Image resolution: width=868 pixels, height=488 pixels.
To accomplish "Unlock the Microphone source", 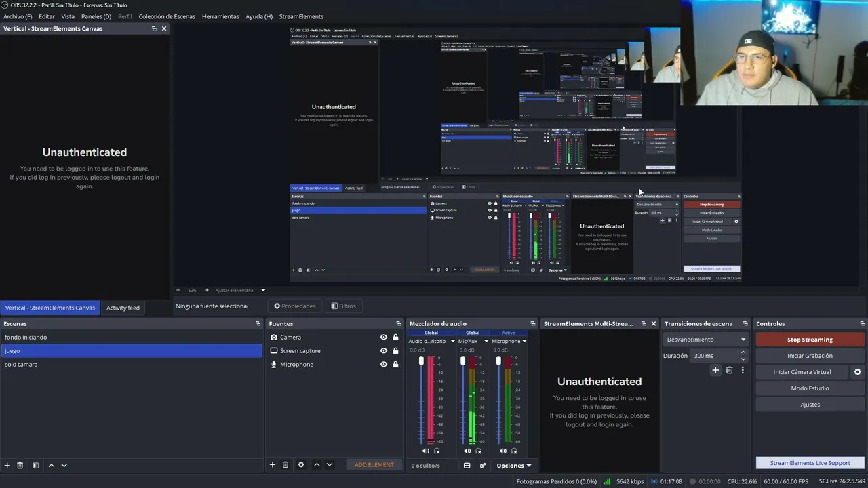I will [x=395, y=365].
